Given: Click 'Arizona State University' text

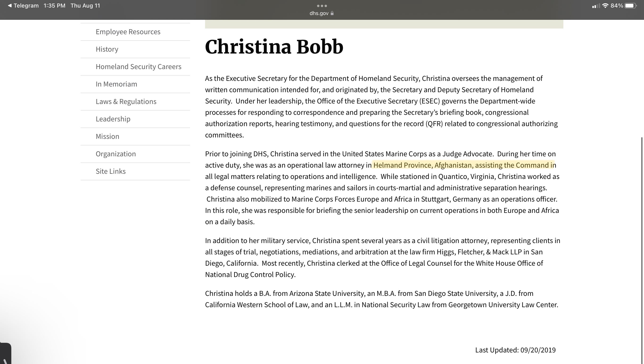Looking at the screenshot, I should pos(327,294).
